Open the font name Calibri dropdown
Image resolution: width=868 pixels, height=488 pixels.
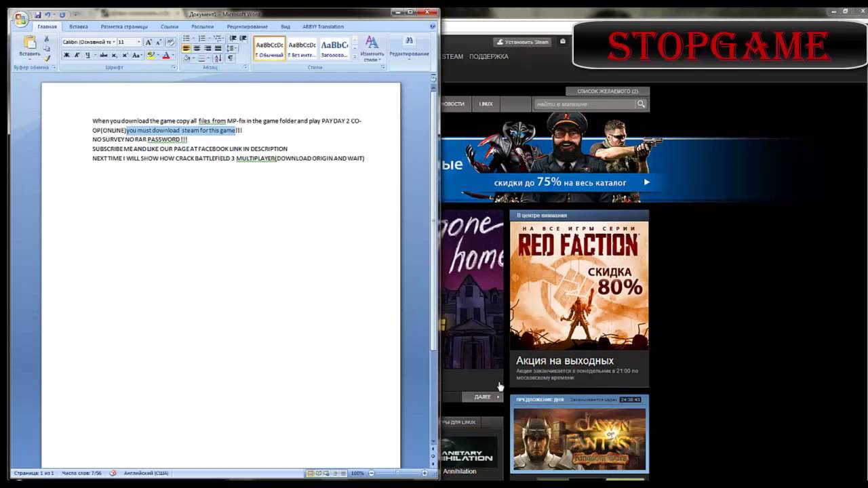[x=113, y=42]
